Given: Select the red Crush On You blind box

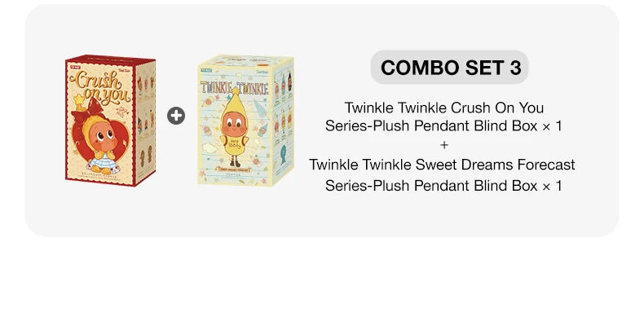Looking at the screenshot, I should 110,120.
